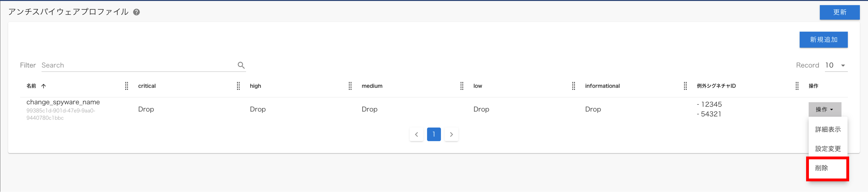Viewport: 868px width, 193px height.
Task: Click drag handle before 操作 column
Action: click(x=797, y=86)
